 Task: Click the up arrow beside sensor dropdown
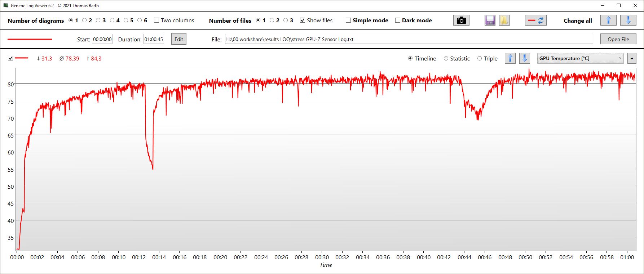[510, 58]
